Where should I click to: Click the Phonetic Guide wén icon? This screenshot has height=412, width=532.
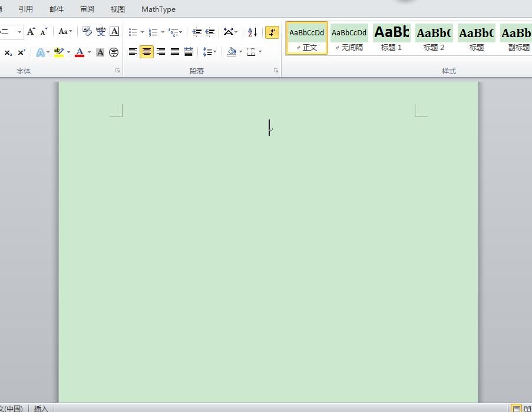101,32
